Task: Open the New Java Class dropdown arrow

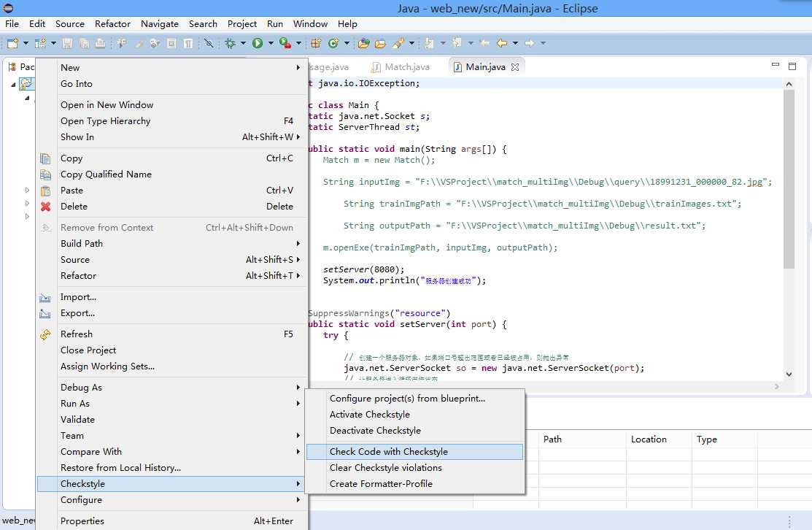Action: coord(347,44)
